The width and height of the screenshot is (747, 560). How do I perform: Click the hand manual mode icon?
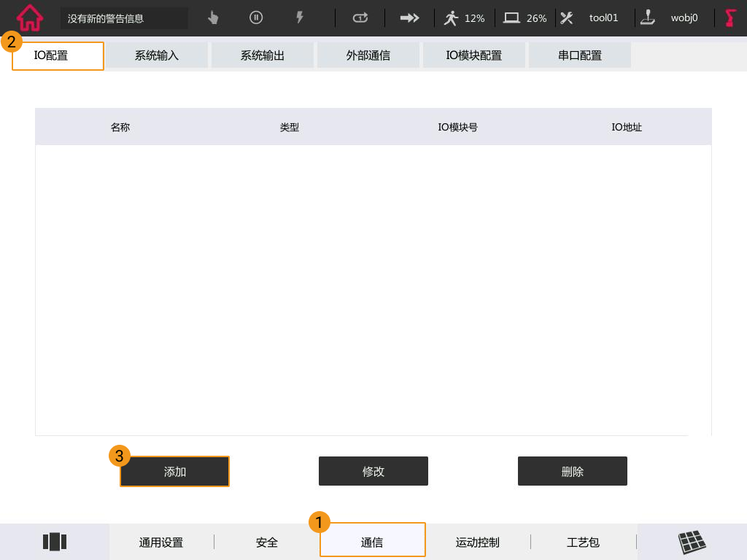(213, 18)
